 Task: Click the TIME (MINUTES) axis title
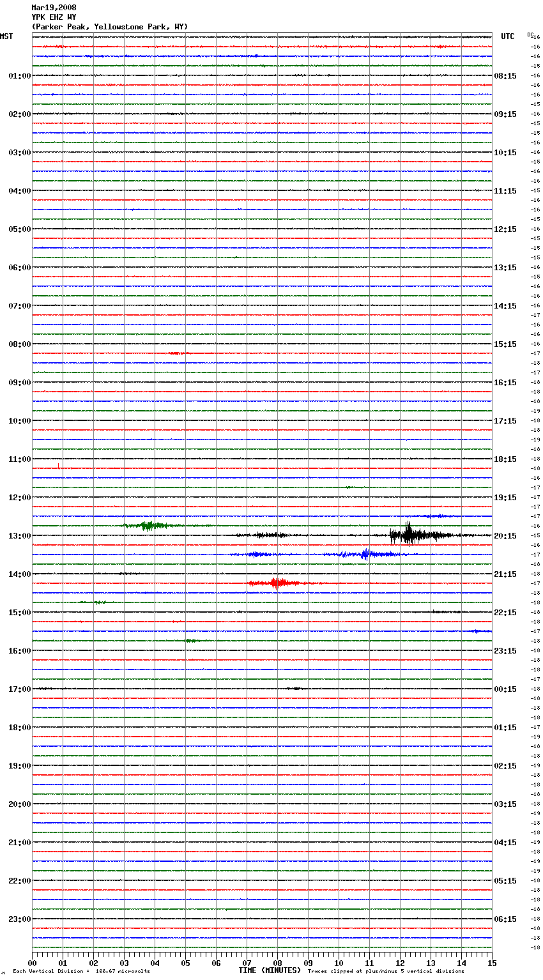point(270,970)
